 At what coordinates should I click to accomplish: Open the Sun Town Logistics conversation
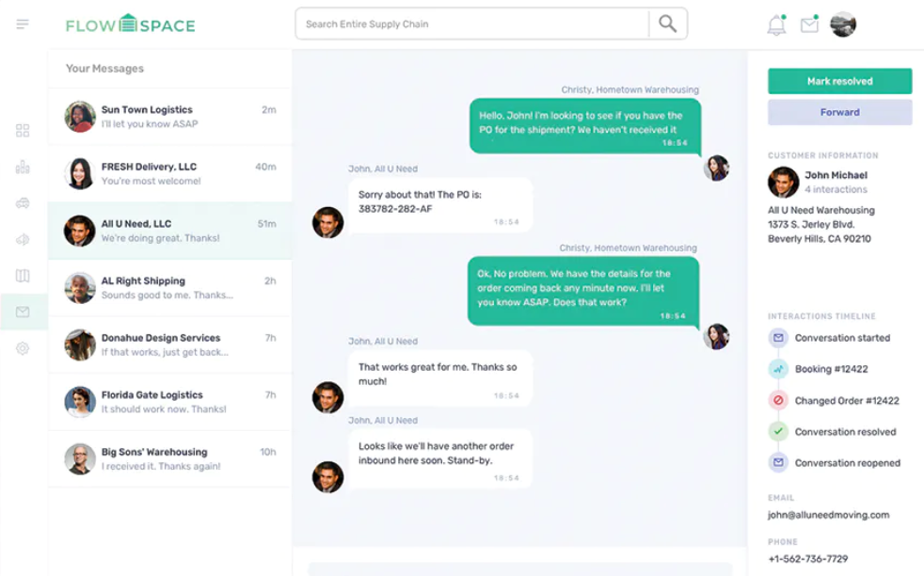pos(169,117)
